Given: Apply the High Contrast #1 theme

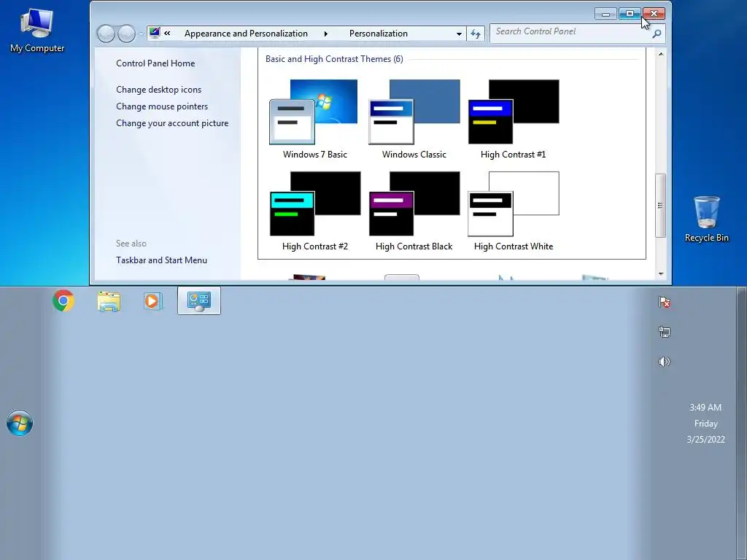Looking at the screenshot, I should tap(513, 120).
